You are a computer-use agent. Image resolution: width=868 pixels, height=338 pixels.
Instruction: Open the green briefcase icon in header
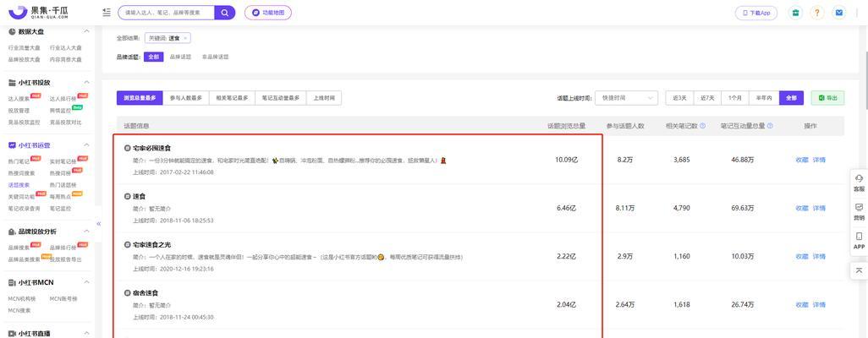(x=795, y=13)
